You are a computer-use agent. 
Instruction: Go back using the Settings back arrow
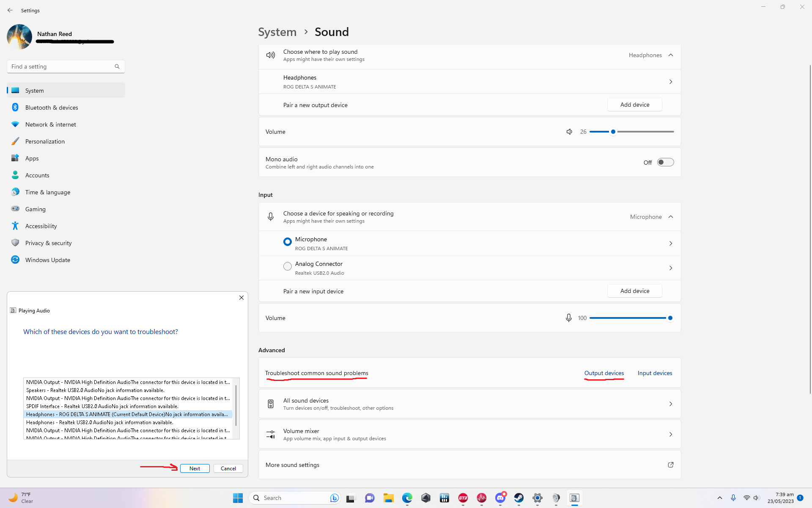pyautogui.click(x=10, y=10)
